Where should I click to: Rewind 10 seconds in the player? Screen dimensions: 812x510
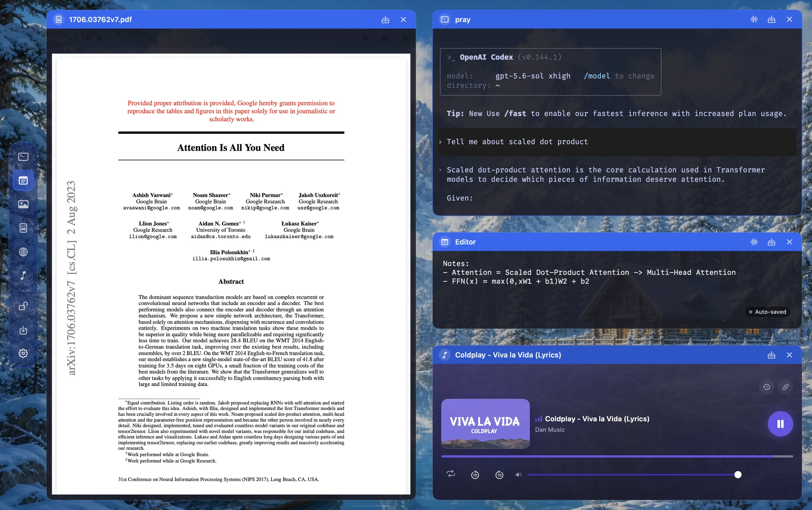[475, 475]
